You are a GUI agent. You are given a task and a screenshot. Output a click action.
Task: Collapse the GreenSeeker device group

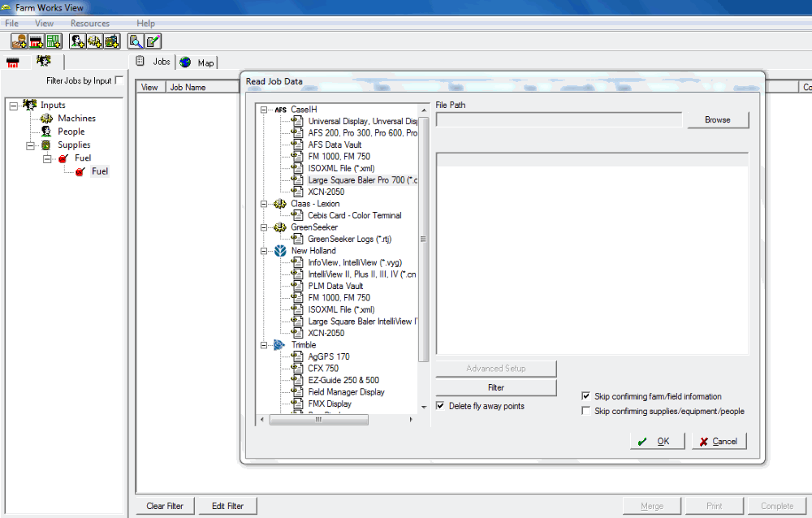264,227
